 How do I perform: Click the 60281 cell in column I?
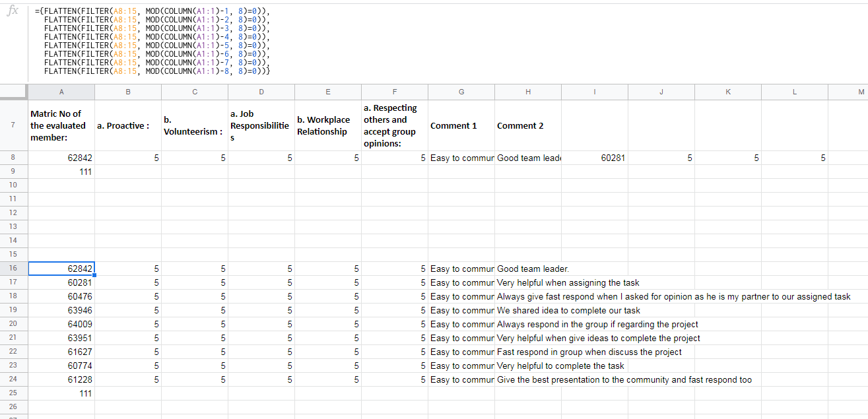click(595, 158)
